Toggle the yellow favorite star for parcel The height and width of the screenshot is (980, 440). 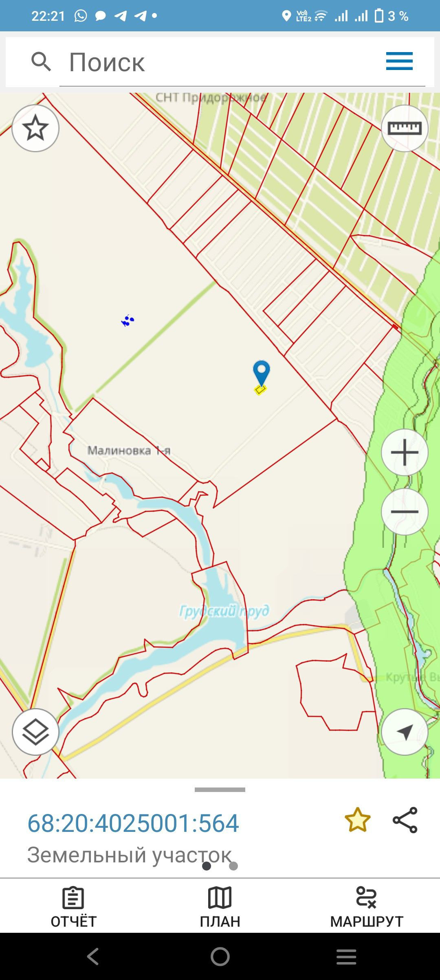tap(358, 820)
